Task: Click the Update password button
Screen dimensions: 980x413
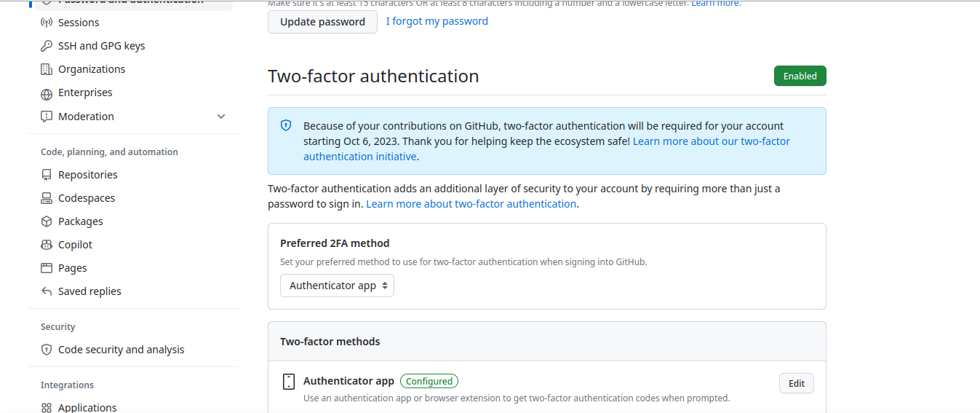Action: pos(322,22)
